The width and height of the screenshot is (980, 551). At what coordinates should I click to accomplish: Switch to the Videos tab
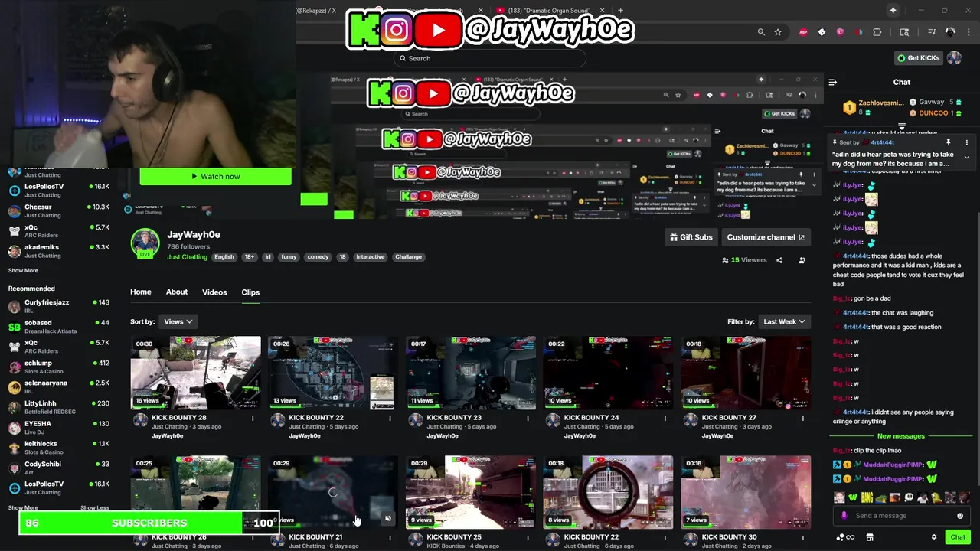pos(214,292)
